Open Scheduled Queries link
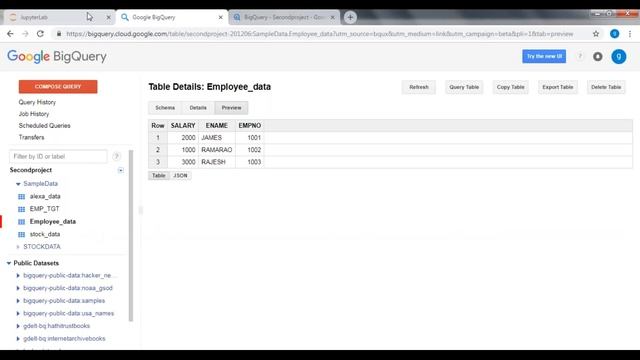640x360 pixels. point(44,126)
